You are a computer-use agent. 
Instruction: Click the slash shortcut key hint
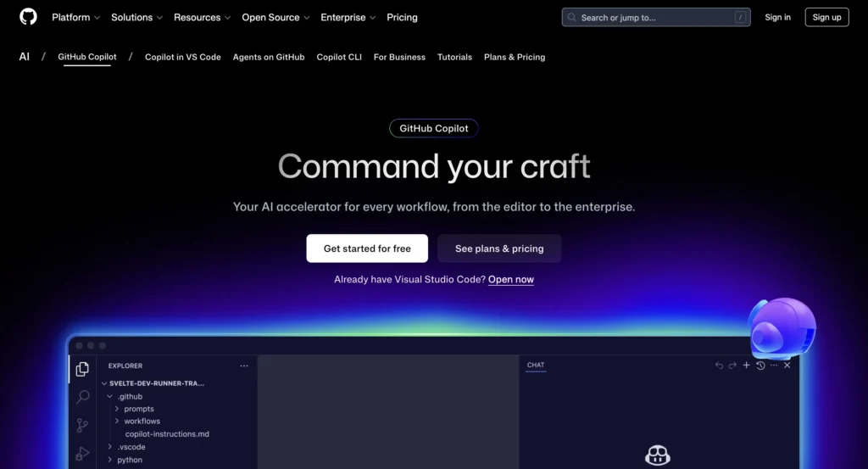pos(740,17)
